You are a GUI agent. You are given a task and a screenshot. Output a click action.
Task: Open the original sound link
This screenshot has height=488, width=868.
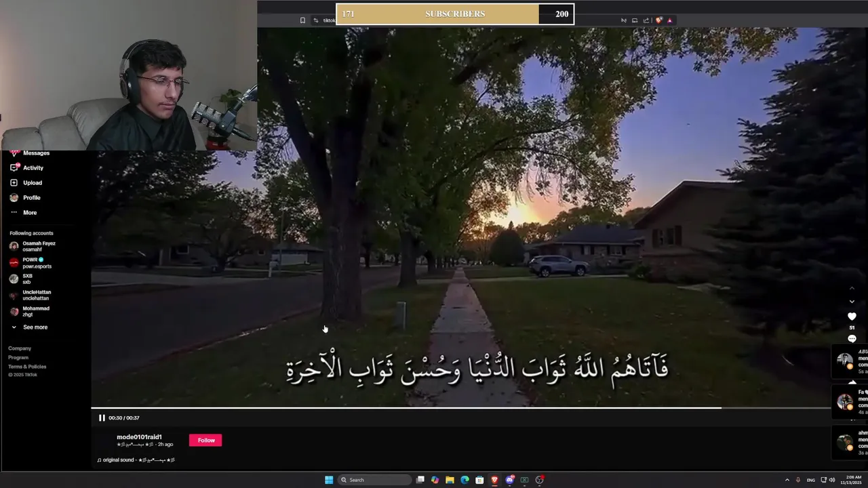point(136,460)
